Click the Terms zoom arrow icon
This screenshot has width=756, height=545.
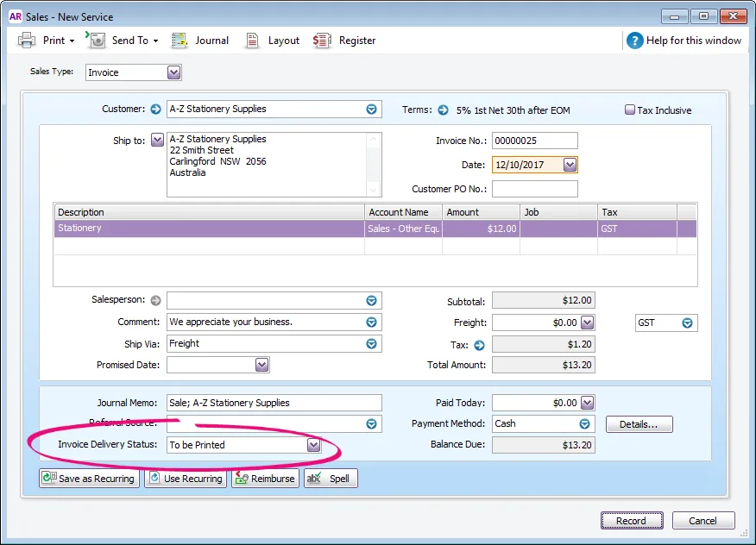(x=443, y=110)
